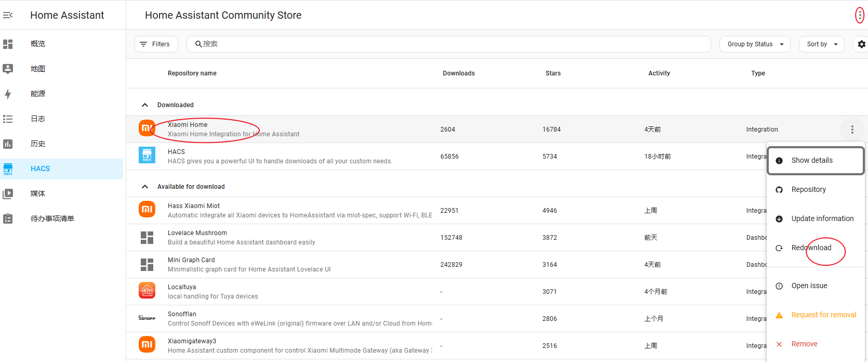The image size is (868, 362).
Task: Sort by the Stars column header
Action: (x=553, y=73)
